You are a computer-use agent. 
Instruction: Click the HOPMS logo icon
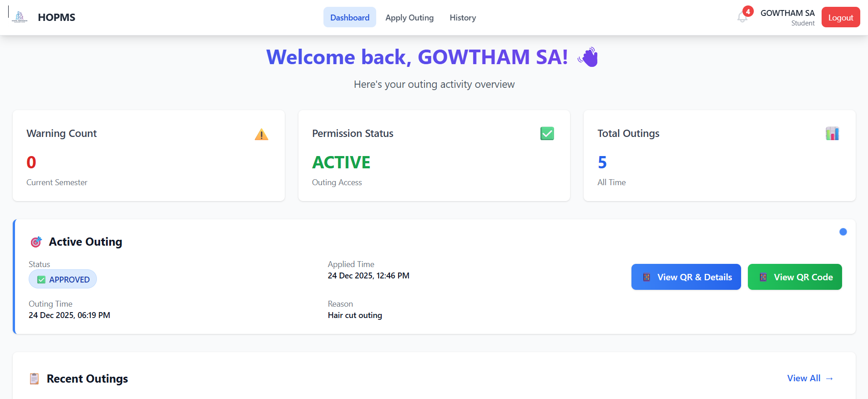pyautogui.click(x=20, y=17)
